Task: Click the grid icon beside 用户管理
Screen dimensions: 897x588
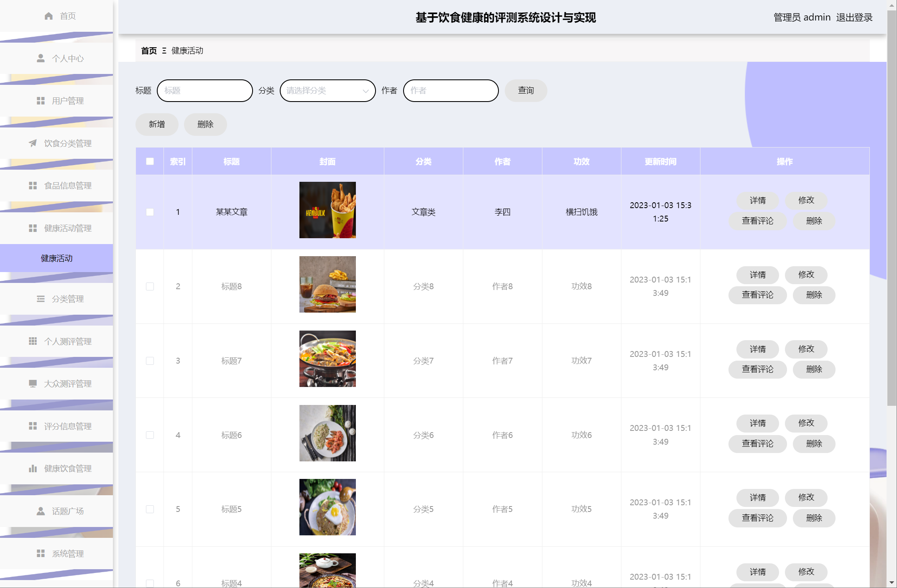Action: (41, 101)
